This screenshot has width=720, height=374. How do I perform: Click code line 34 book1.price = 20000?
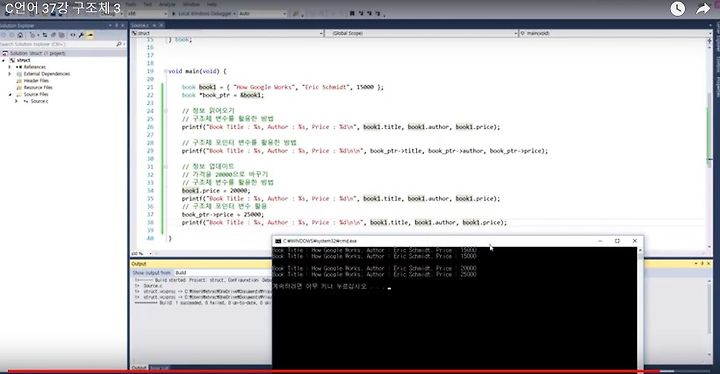(216, 190)
